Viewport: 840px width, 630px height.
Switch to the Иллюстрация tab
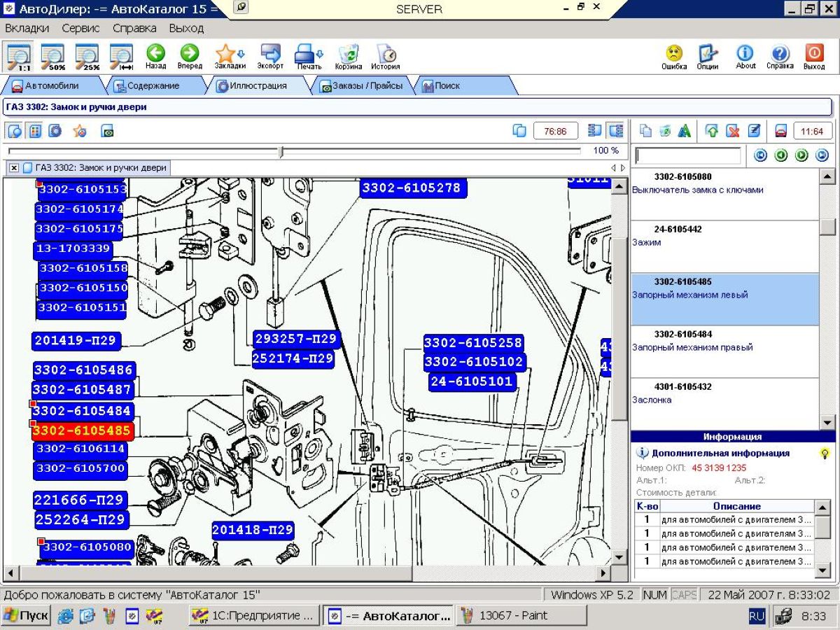[258, 86]
